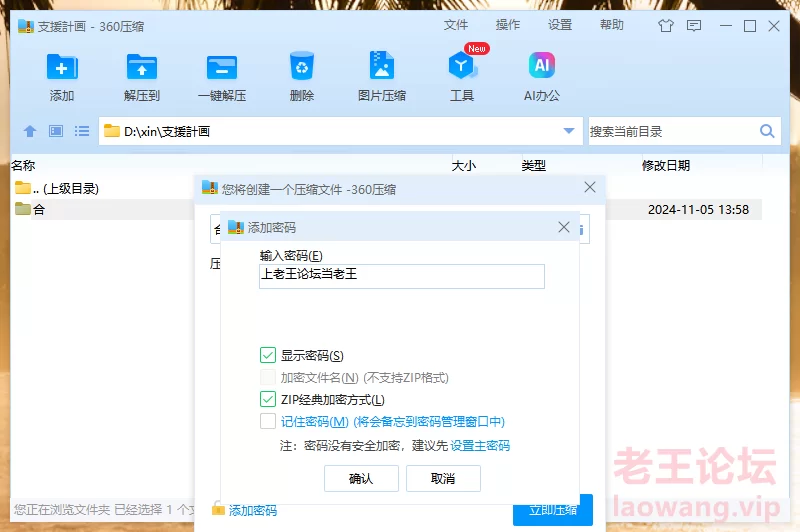
Task: Open the AI办公 icon
Action: click(x=542, y=65)
